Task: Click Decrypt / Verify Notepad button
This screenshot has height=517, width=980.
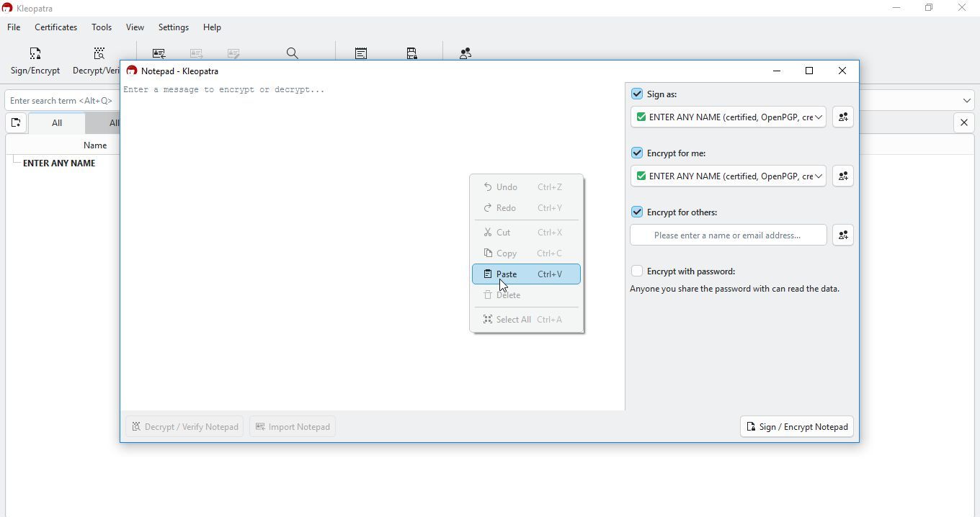Action: click(x=184, y=427)
